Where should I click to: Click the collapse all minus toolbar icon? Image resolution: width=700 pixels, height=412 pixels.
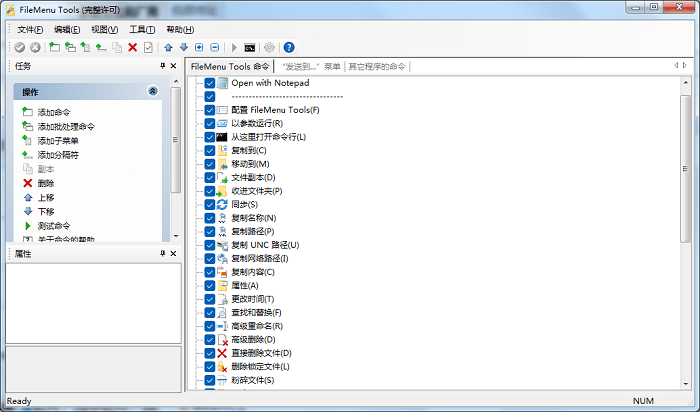(215, 47)
